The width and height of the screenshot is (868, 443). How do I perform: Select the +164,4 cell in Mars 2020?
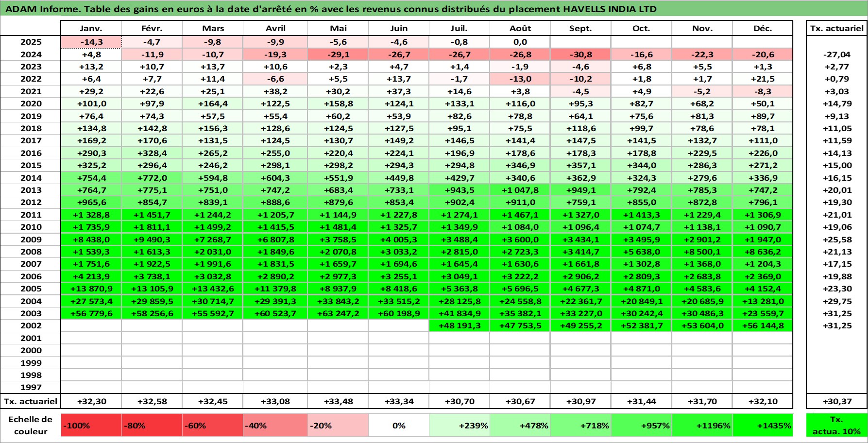(212, 103)
